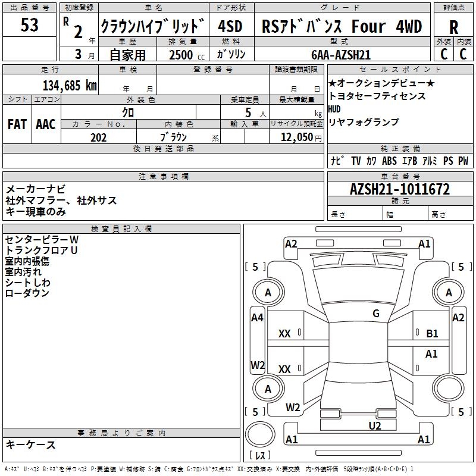Screen dimensions: 476x476
Task: Select the センターピラーW inspector remark
Action: point(42,240)
